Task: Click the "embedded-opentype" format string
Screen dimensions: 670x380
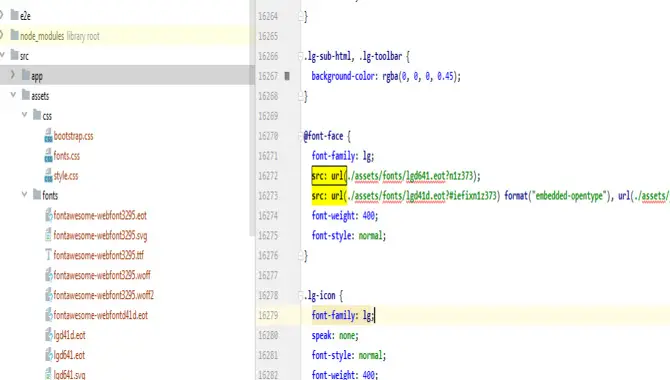Action: click(x=569, y=196)
